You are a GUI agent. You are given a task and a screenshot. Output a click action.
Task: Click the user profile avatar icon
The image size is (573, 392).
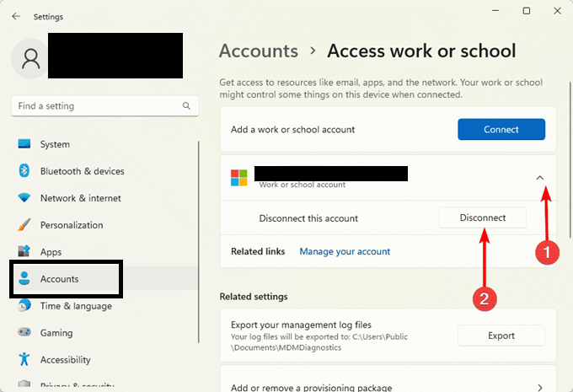pos(30,58)
